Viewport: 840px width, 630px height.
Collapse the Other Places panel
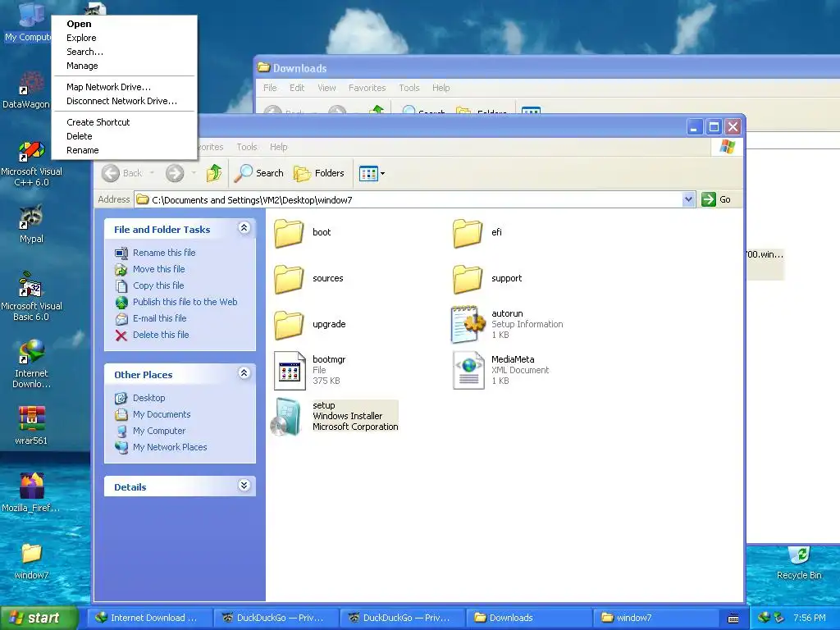coord(244,373)
